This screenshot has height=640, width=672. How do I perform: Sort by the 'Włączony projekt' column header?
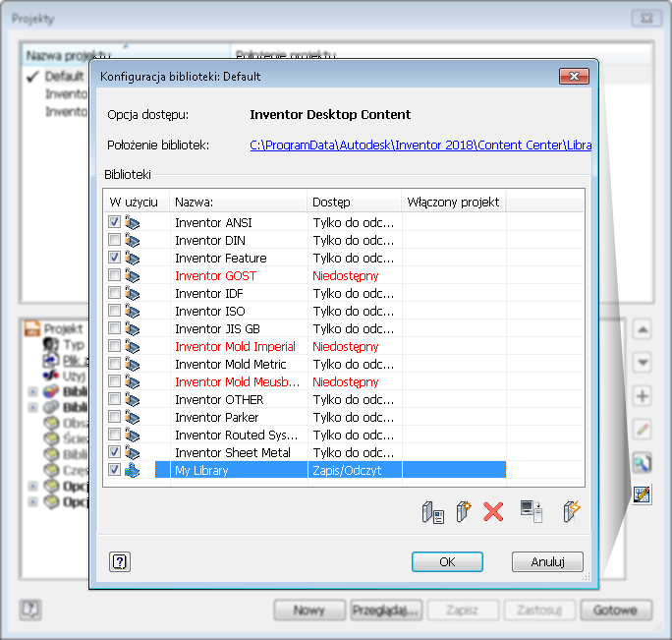(x=454, y=202)
